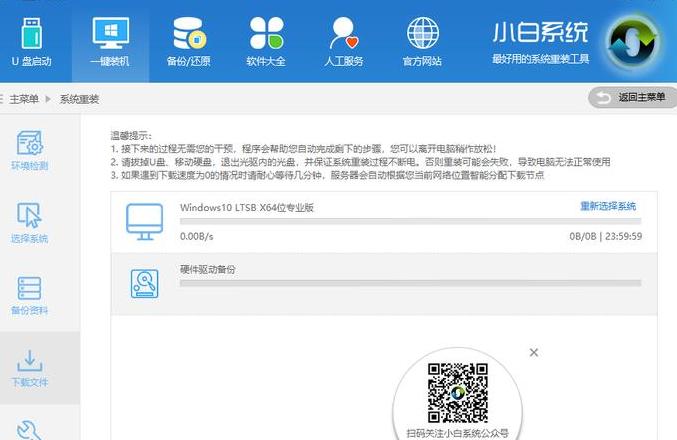677x440 pixels.
Task: Click the QR code image
Action: coord(458,393)
